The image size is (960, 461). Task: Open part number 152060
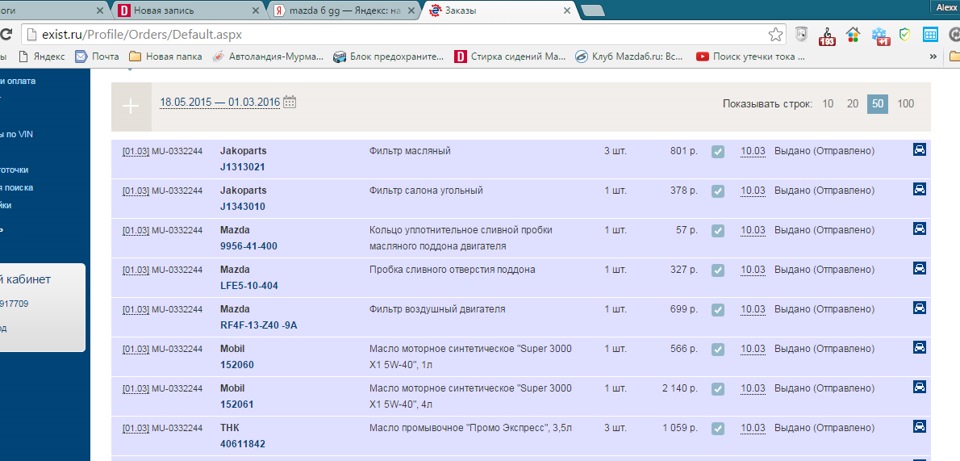[237, 365]
